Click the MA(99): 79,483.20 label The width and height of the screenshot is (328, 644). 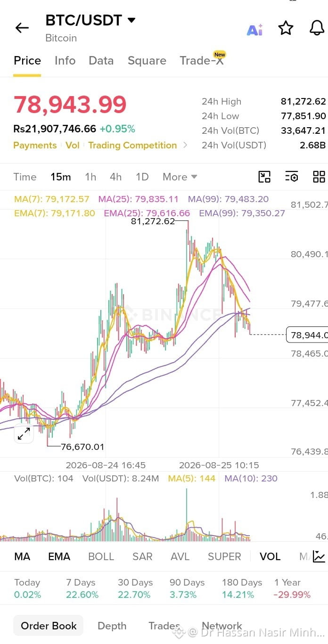pos(228,199)
